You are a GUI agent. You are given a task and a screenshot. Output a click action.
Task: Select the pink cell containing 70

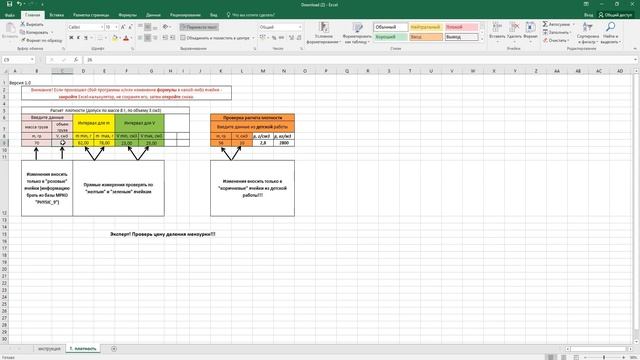pyautogui.click(x=37, y=143)
